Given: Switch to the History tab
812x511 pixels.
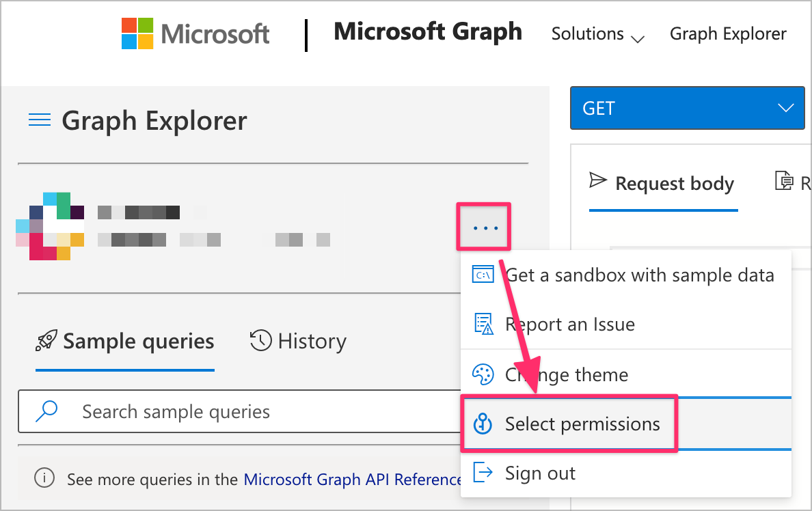Looking at the screenshot, I should click(x=299, y=341).
